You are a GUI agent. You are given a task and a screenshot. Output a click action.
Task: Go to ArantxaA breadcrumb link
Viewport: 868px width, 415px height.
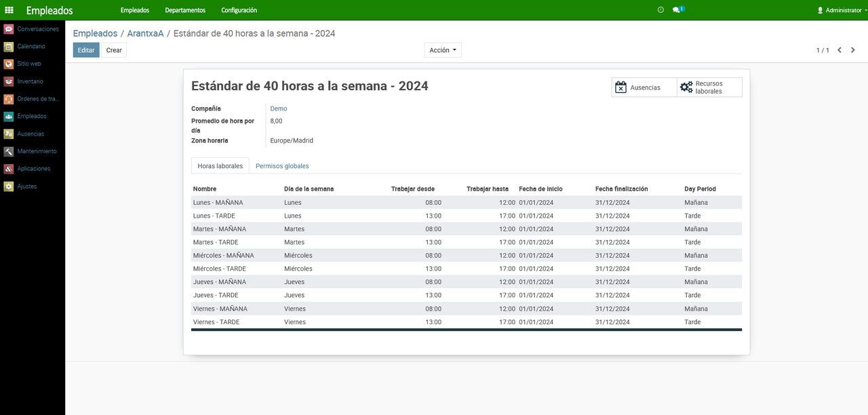[x=145, y=33]
